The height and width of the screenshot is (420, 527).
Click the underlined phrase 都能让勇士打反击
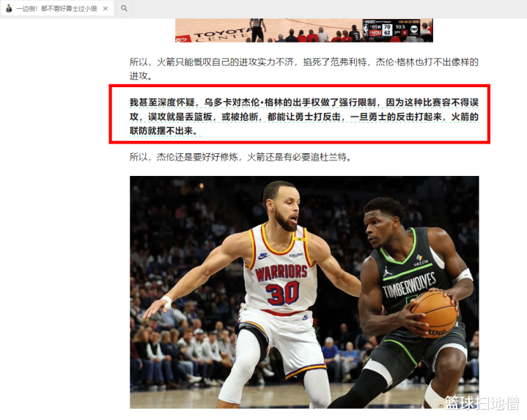(x=303, y=117)
